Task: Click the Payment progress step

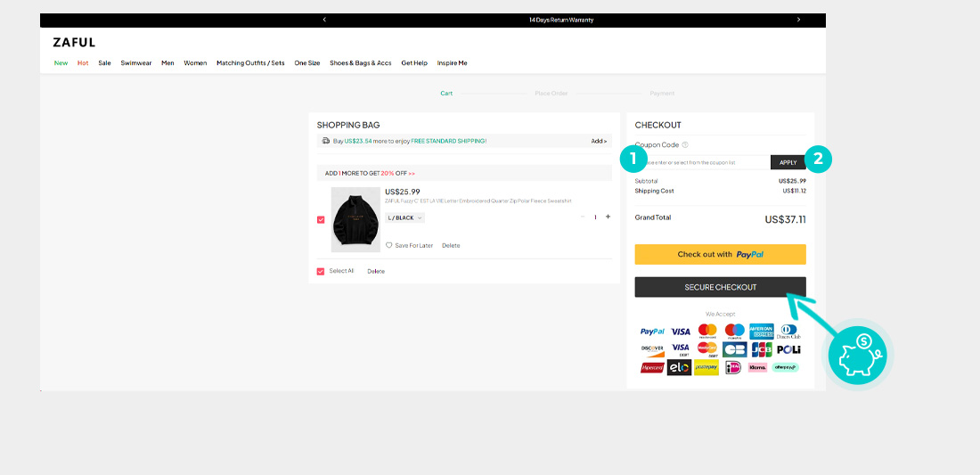Action: pyautogui.click(x=662, y=93)
